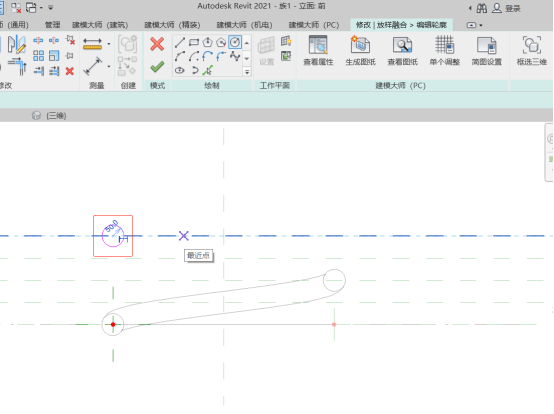Image resolution: width=554 pixels, height=414 pixels.
Task: Open the Close Hidden Windows icon in title bar
Action: [16, 7]
